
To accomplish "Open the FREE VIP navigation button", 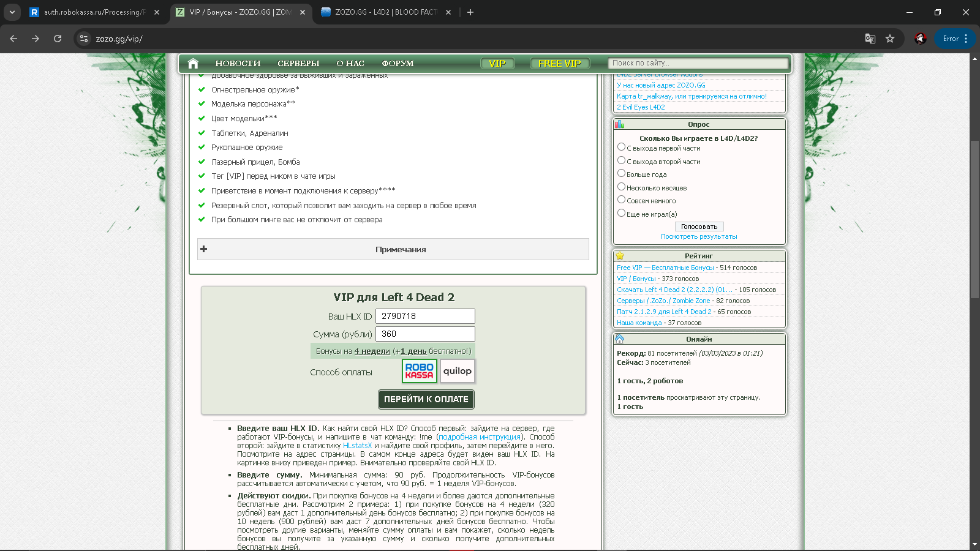I will coord(560,63).
